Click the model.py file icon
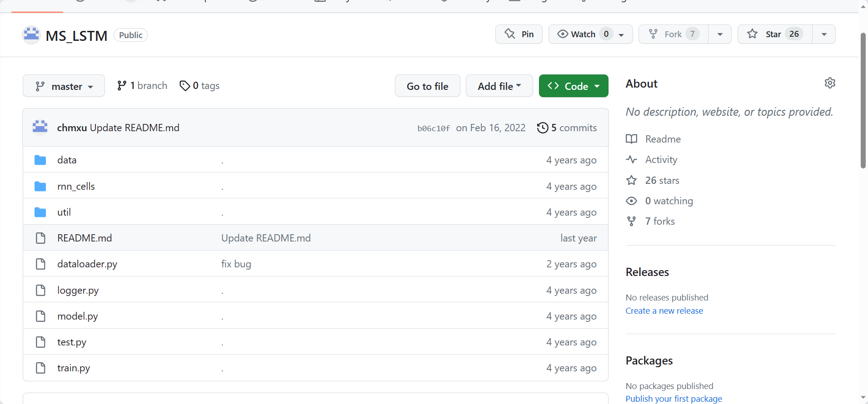This screenshot has height=404, width=868. (x=40, y=316)
